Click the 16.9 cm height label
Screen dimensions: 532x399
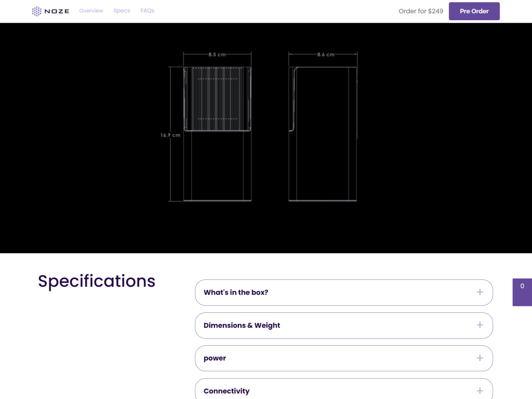pos(170,135)
